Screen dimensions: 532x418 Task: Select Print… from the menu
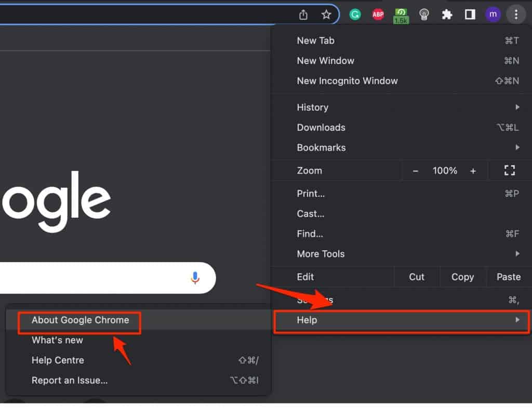point(402,194)
